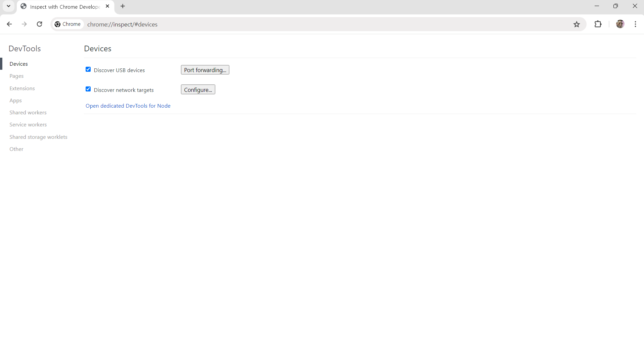The width and height of the screenshot is (644, 339).
Task: Open the profile avatar menu
Action: click(x=620, y=24)
